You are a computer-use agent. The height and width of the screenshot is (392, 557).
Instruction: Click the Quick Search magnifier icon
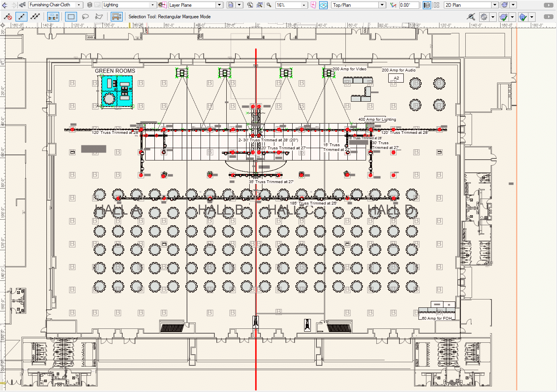coord(471,17)
